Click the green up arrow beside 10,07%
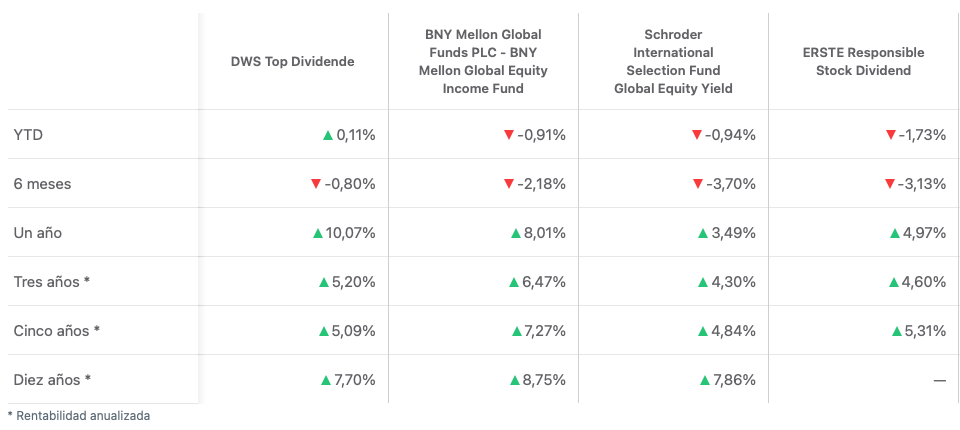960x430 pixels. point(318,233)
